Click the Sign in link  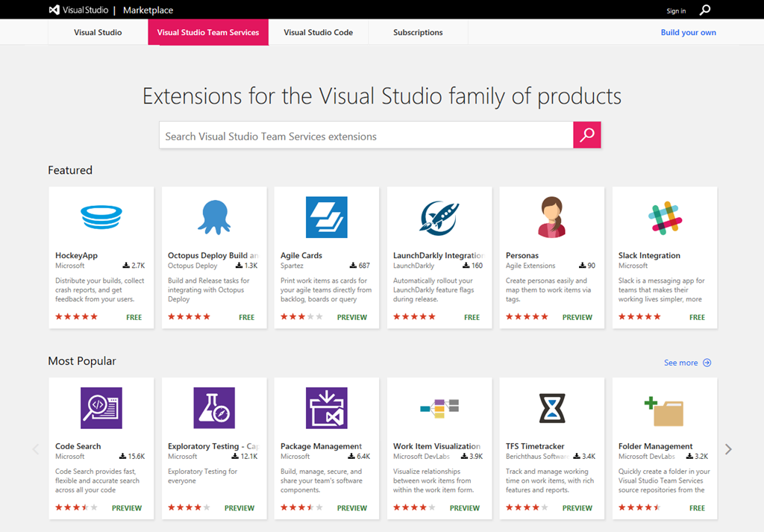676,10
